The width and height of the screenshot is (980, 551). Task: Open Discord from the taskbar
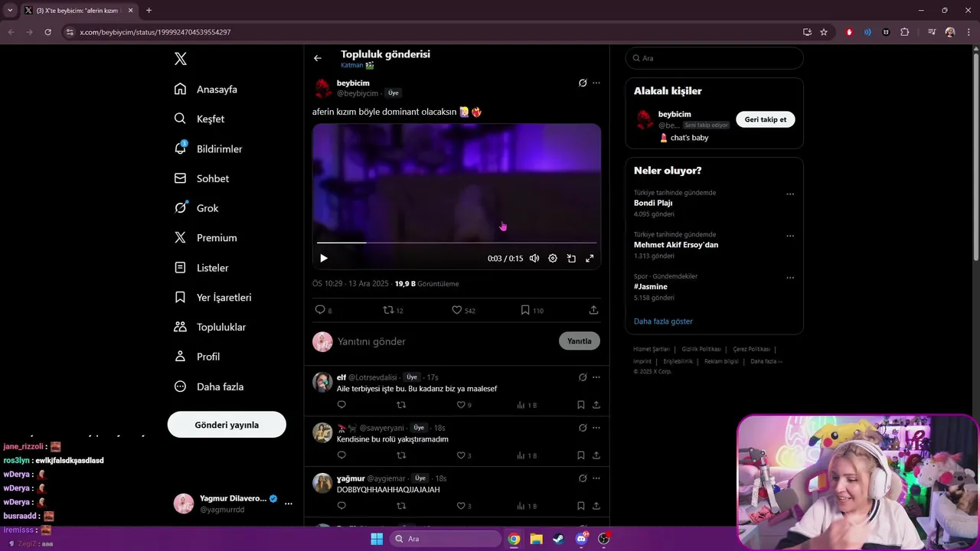(581, 539)
